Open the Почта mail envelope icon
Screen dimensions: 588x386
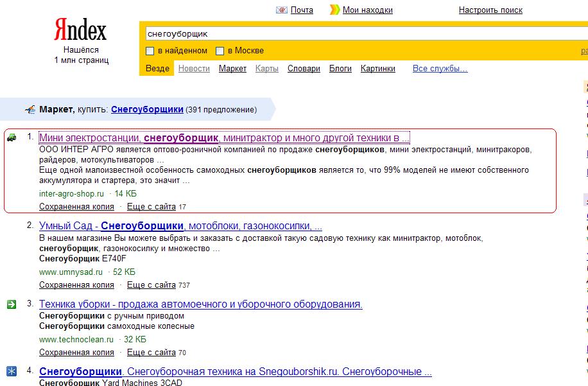point(282,10)
